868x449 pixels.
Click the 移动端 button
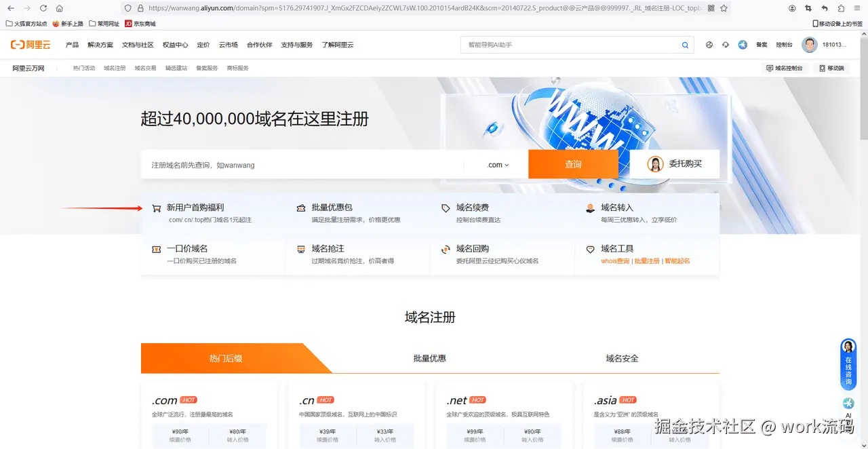pos(831,68)
